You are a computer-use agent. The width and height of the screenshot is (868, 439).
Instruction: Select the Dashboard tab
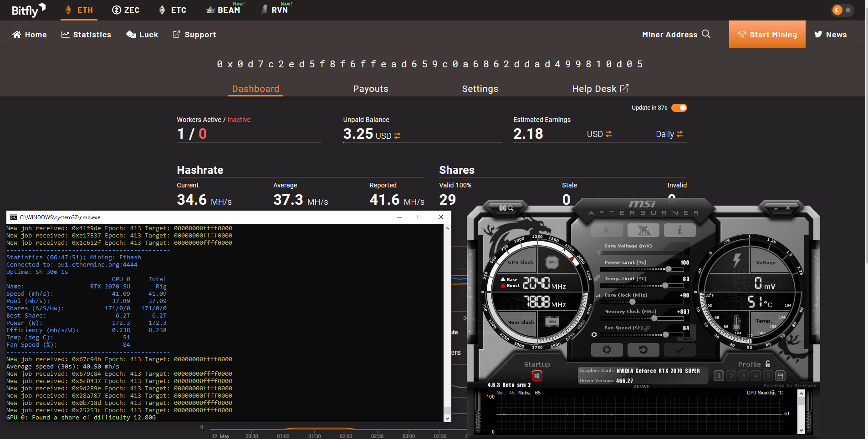tap(255, 89)
